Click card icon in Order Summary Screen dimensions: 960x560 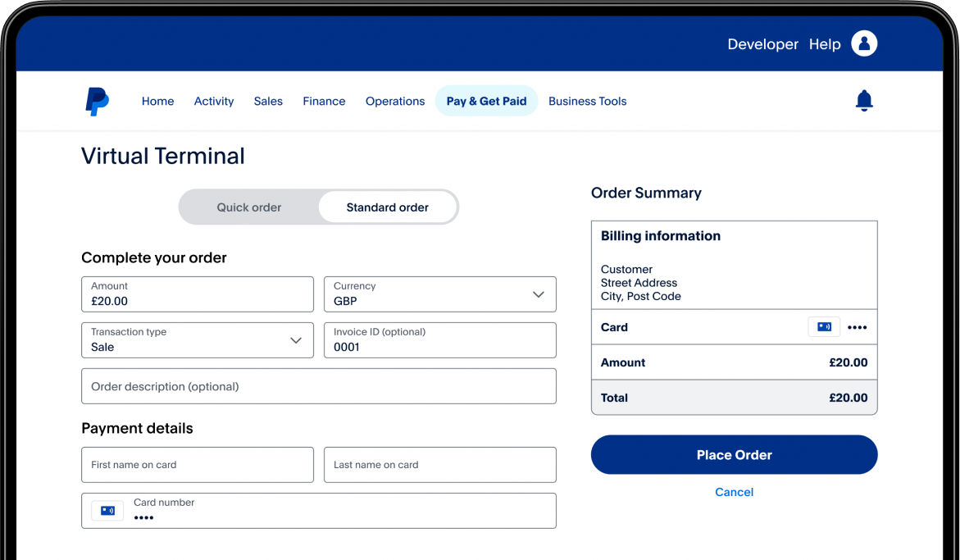824,327
